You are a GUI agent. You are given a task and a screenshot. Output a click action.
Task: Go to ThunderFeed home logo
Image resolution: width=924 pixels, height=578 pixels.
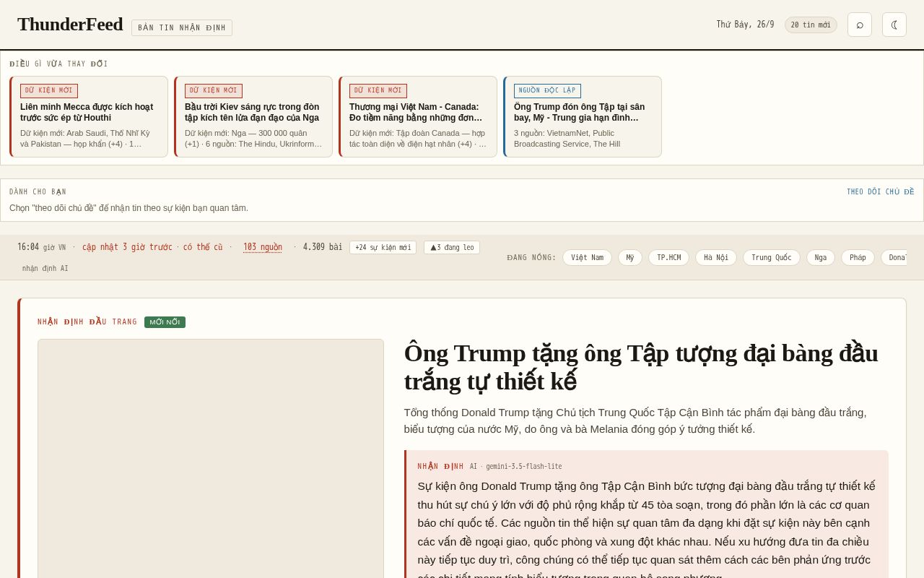point(70,25)
